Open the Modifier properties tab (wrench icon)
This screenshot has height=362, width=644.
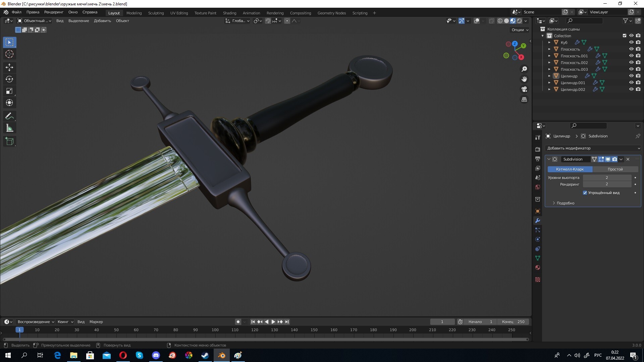pyautogui.click(x=538, y=221)
